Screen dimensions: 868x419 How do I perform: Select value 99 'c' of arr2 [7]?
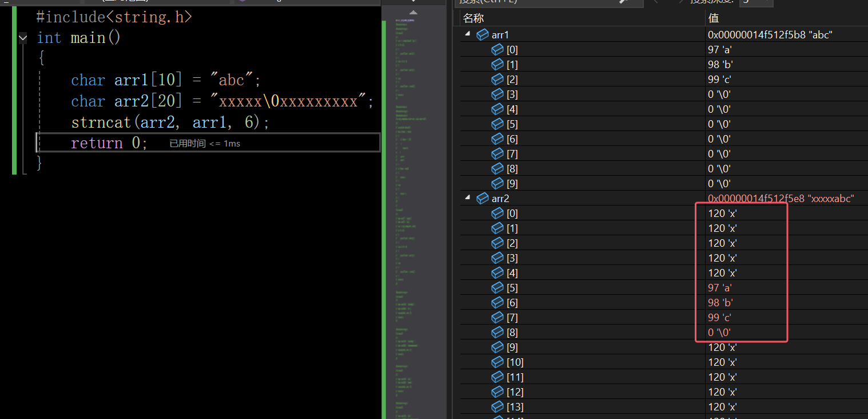[720, 318]
